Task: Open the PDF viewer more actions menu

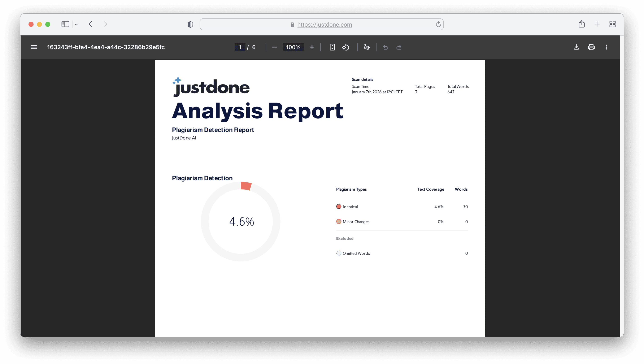Action: [x=606, y=47]
